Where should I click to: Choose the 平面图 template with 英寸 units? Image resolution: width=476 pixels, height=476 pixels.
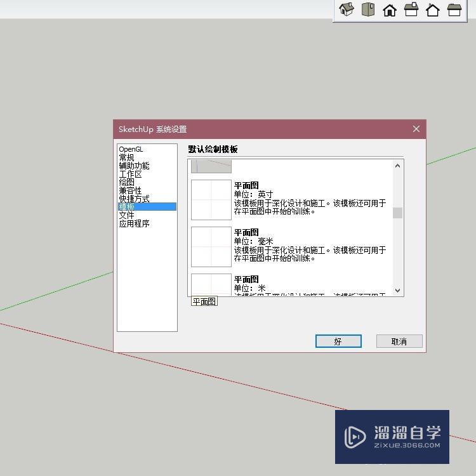click(291, 199)
